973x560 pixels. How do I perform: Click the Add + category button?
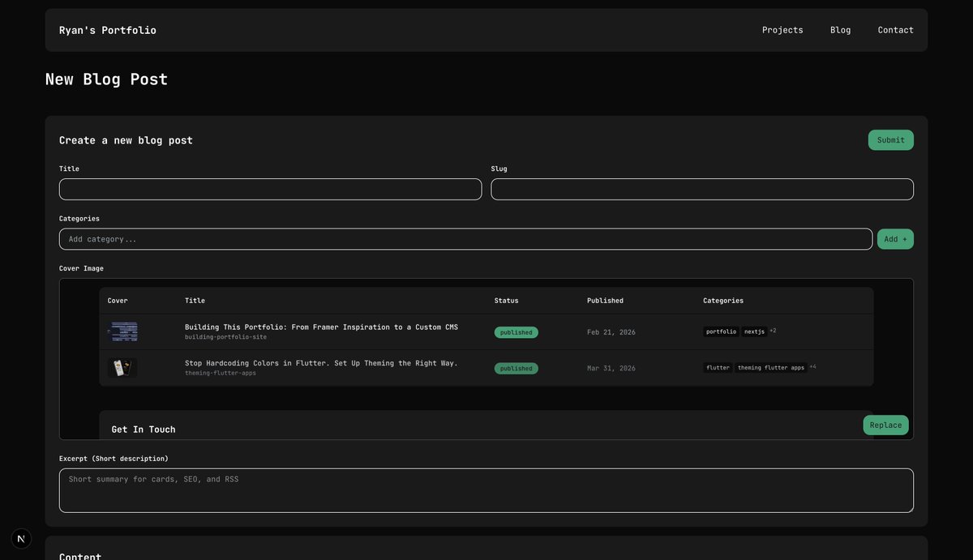click(895, 239)
